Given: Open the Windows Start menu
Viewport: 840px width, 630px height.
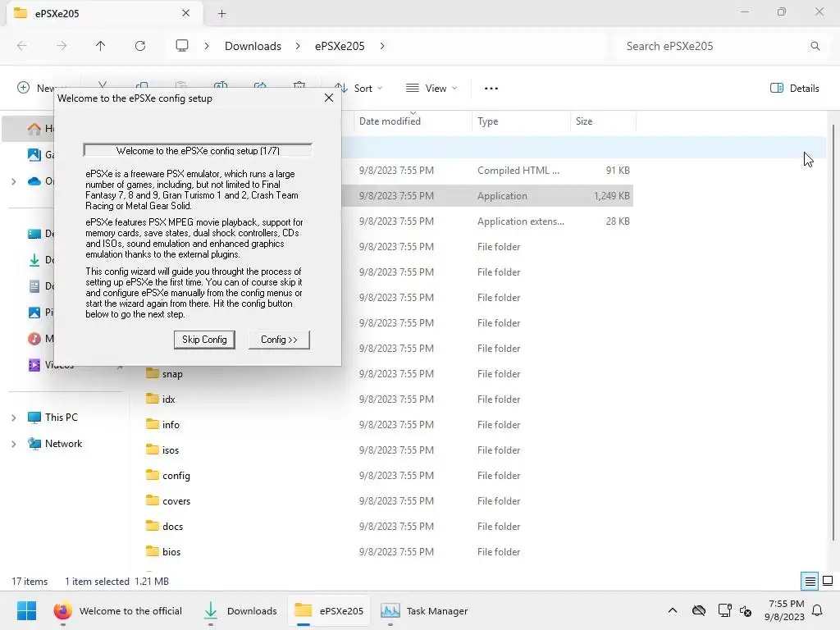Looking at the screenshot, I should point(26,610).
